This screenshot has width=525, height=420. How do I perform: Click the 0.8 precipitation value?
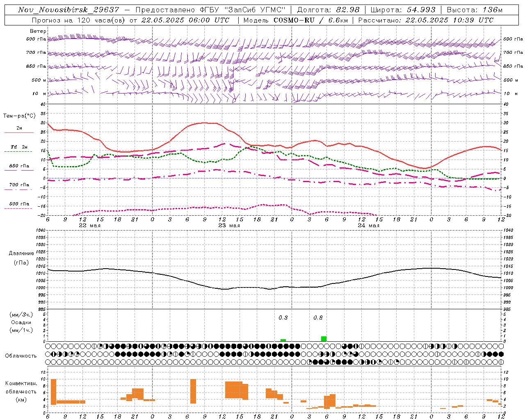pyautogui.click(x=318, y=318)
